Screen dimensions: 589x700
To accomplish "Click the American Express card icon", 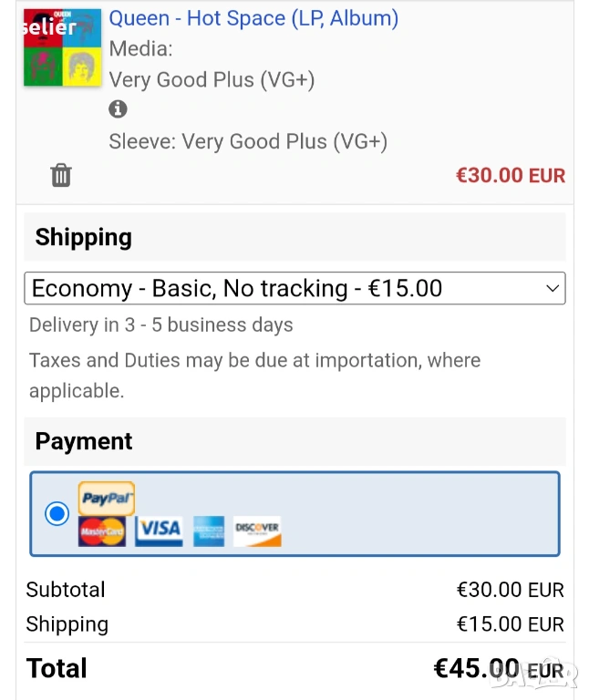I will tap(209, 530).
